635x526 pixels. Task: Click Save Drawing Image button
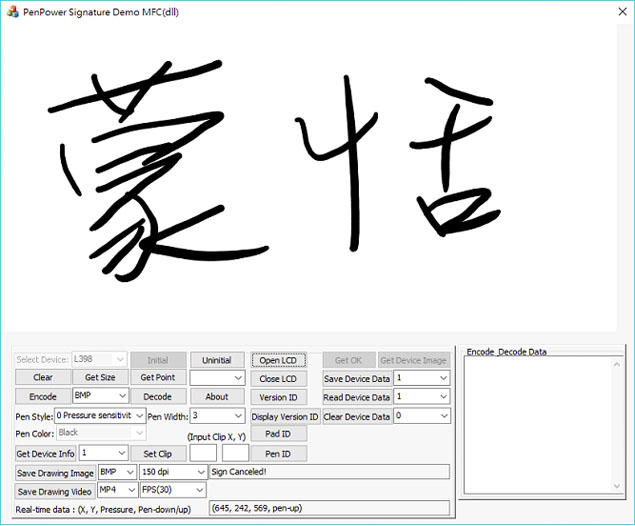click(55, 472)
